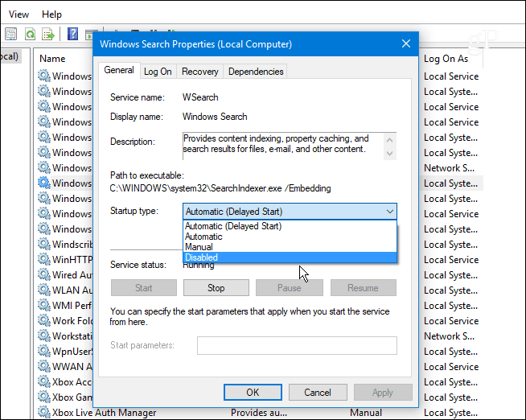Click the description text box content
The width and height of the screenshot is (526, 420).
(x=276, y=143)
